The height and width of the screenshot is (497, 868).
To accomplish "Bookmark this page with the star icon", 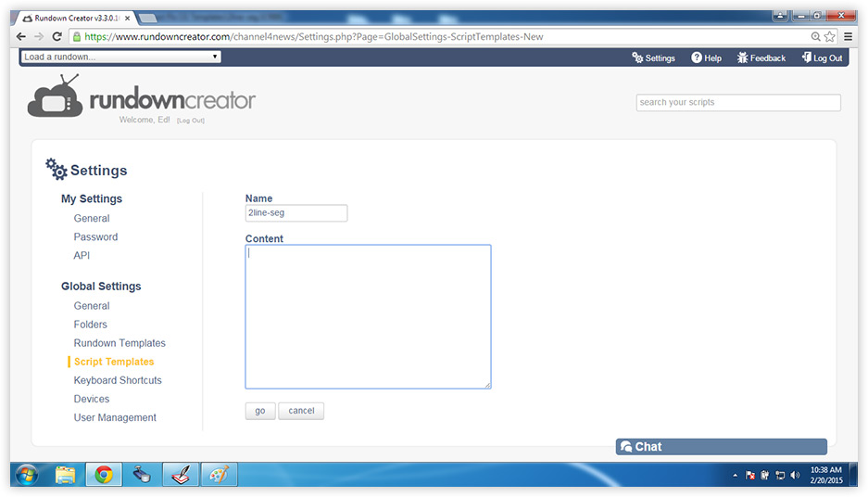I will [829, 36].
